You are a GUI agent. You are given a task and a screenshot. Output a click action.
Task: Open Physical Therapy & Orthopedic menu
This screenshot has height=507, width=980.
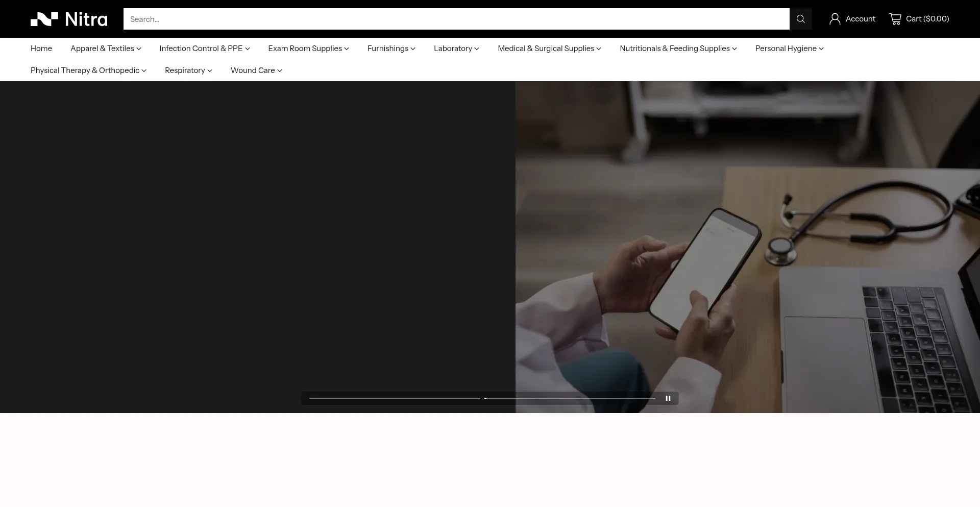(x=88, y=70)
